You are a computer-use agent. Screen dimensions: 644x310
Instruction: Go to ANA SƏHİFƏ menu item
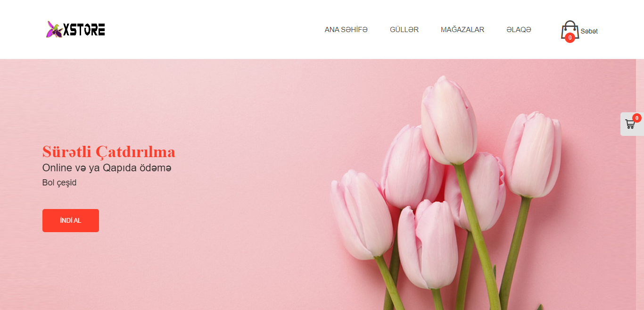[346, 30]
